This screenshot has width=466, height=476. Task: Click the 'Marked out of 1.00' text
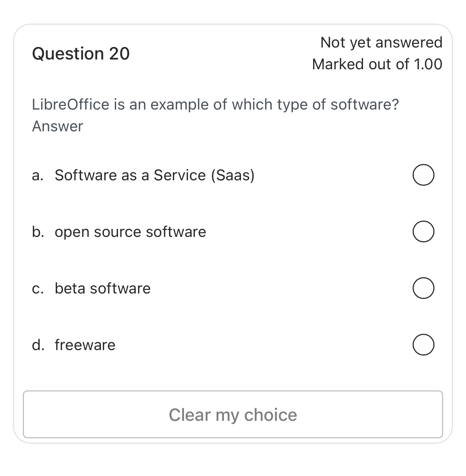point(377,64)
